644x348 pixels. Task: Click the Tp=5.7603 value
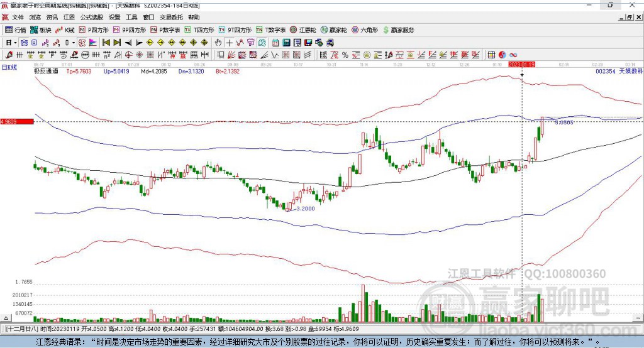tap(79, 72)
